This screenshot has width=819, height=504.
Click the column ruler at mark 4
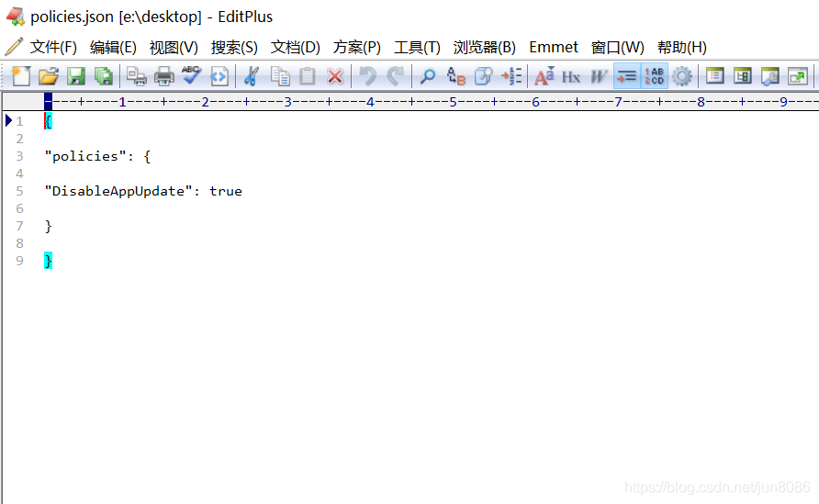click(370, 101)
